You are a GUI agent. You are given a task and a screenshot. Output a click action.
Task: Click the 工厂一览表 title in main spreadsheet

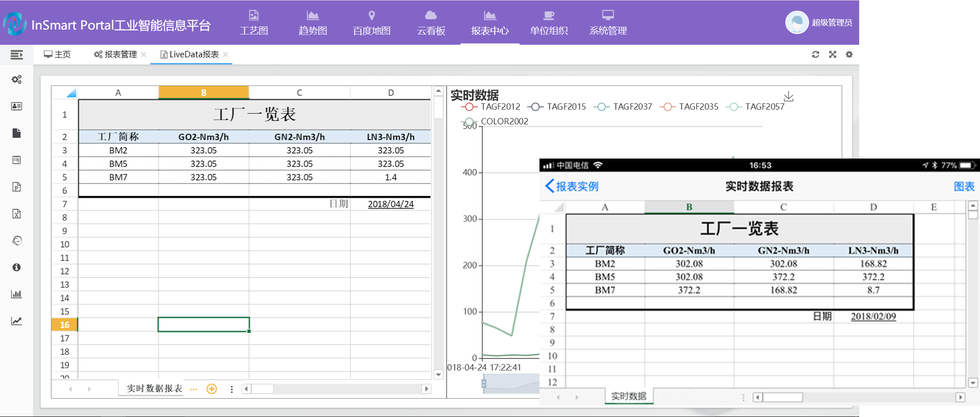tap(255, 114)
